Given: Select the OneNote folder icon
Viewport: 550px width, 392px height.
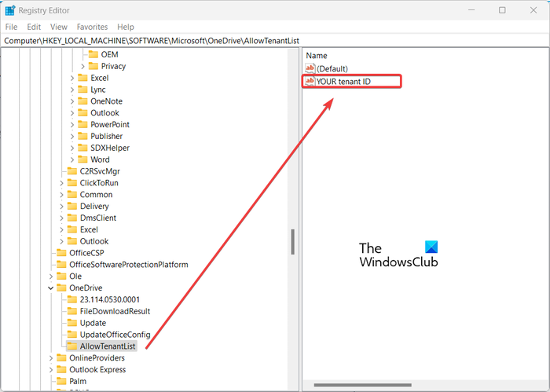Looking at the screenshot, I should [82, 101].
